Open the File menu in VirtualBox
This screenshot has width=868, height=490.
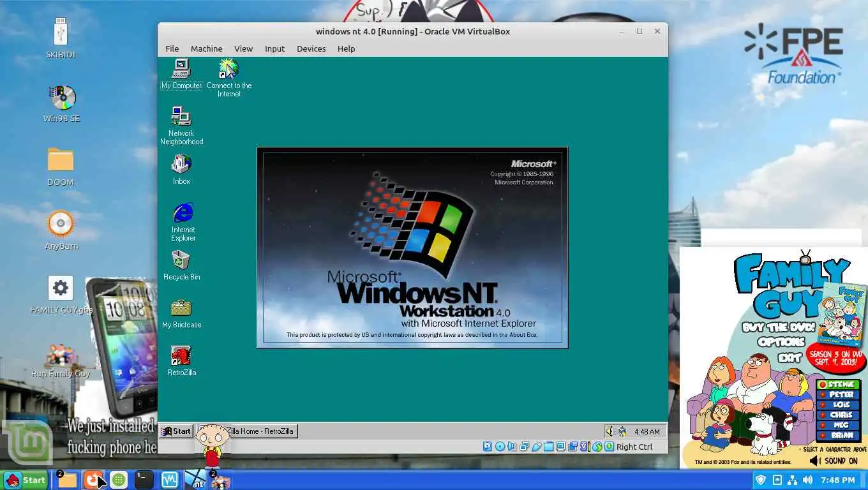pyautogui.click(x=172, y=48)
